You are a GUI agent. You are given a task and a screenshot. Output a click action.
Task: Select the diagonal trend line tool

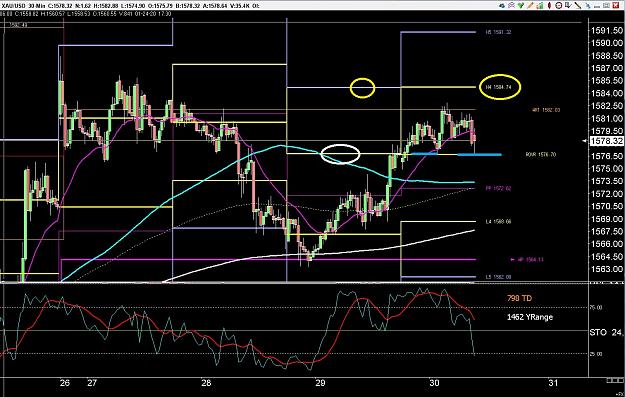[578, 6]
